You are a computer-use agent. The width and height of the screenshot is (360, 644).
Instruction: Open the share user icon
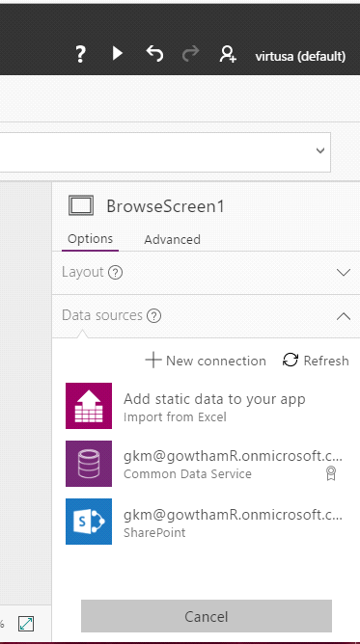228,54
